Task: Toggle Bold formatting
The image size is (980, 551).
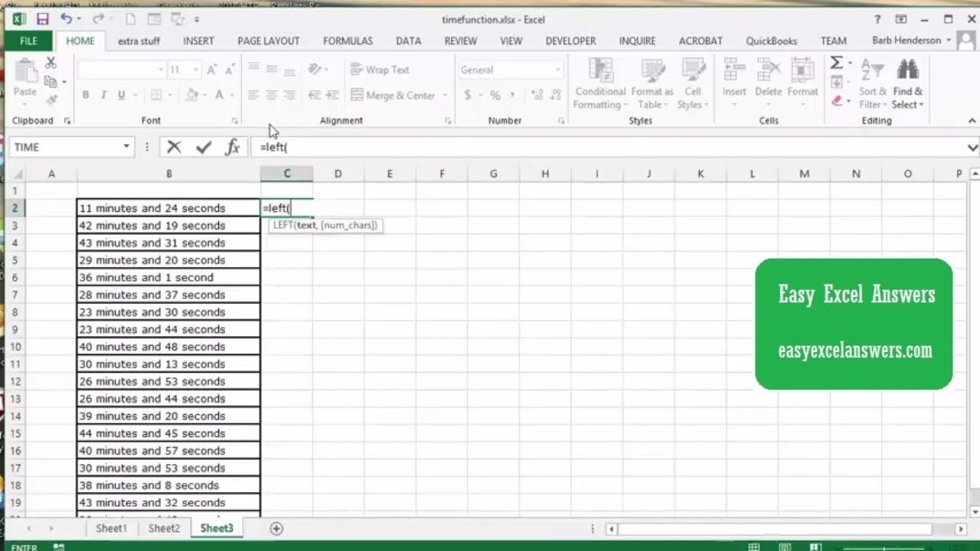Action: coord(86,95)
